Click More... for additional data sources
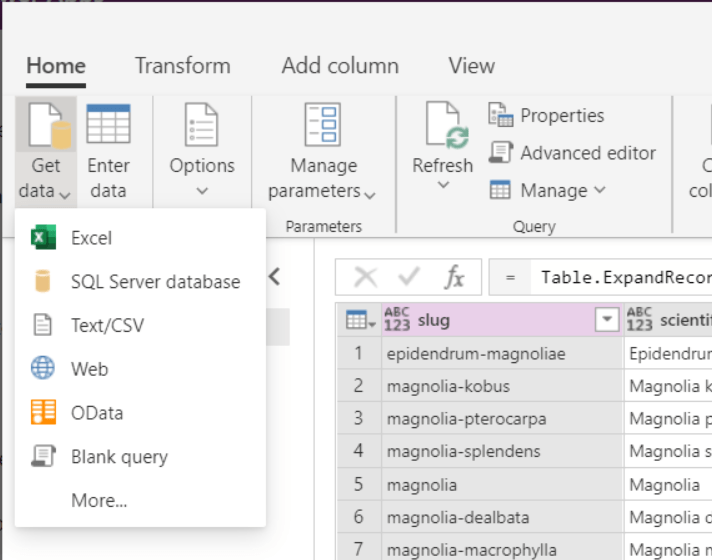This screenshot has width=712, height=560. pyautogui.click(x=99, y=500)
